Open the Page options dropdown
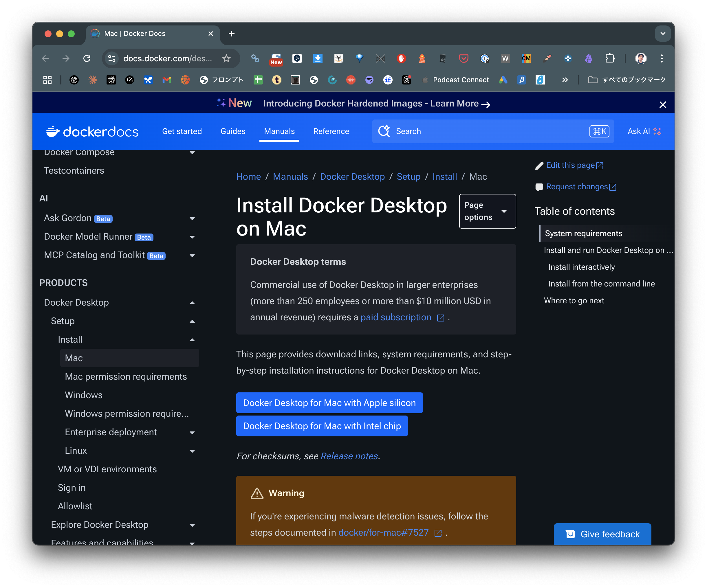Screen dimensions: 707x588 point(488,211)
